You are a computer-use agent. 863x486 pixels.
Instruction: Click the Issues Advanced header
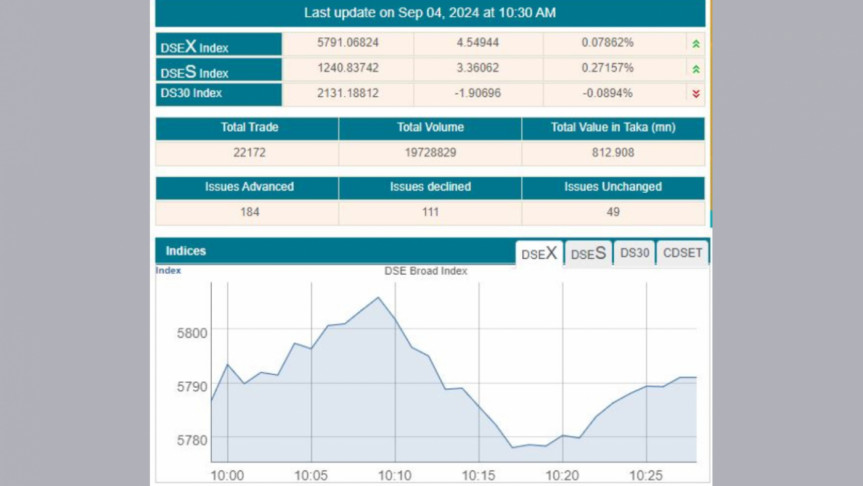pos(249,187)
